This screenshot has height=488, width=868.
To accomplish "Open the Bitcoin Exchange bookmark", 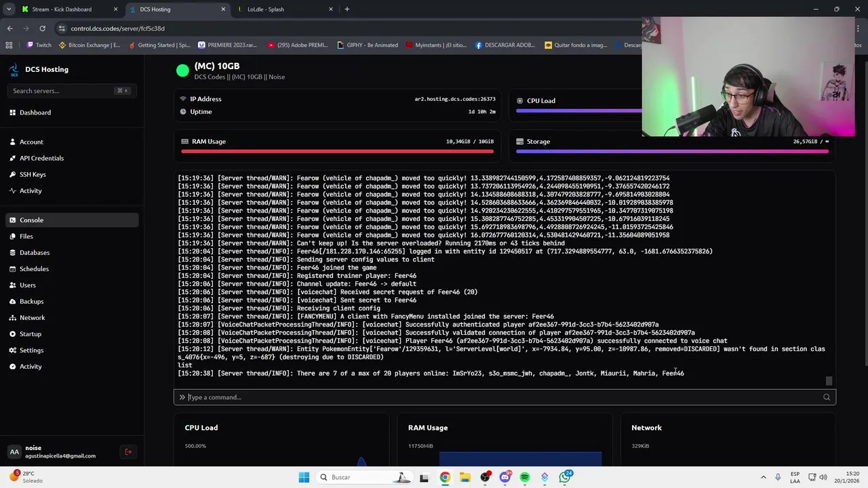I will coord(89,45).
